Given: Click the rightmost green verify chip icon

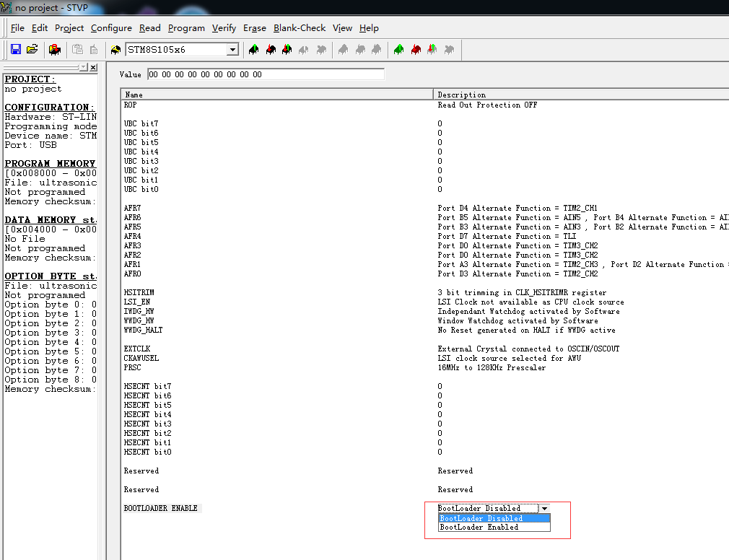Looking at the screenshot, I should (432, 49).
